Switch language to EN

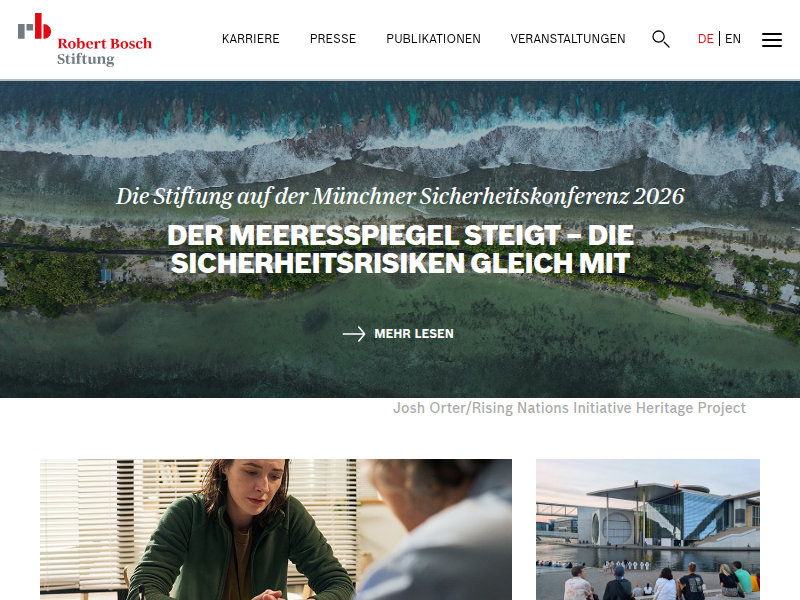(733, 39)
